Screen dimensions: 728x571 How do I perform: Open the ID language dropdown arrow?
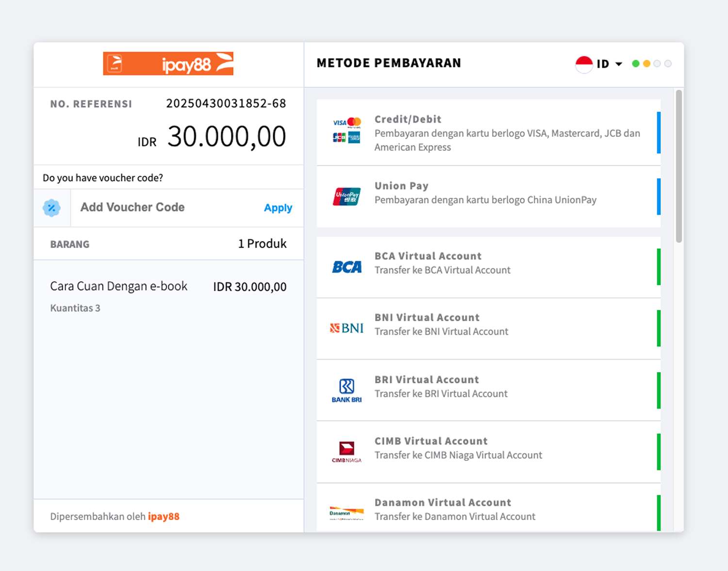click(x=618, y=64)
